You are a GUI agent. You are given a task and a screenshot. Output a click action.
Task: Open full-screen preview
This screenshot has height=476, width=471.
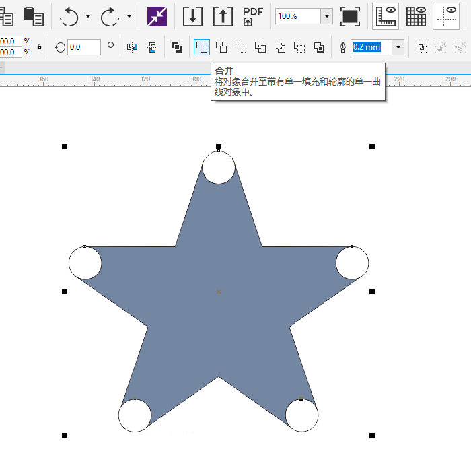click(349, 15)
